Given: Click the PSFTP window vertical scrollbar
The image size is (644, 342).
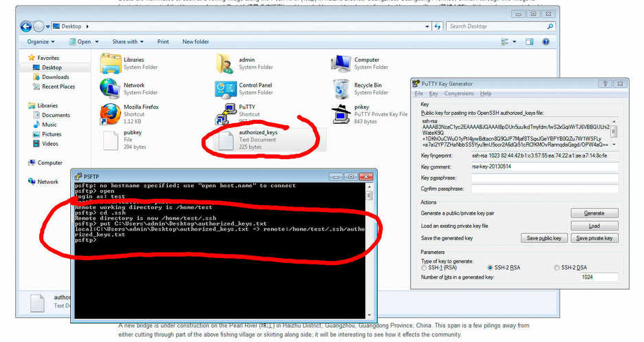Looking at the screenshot, I should [x=369, y=250].
